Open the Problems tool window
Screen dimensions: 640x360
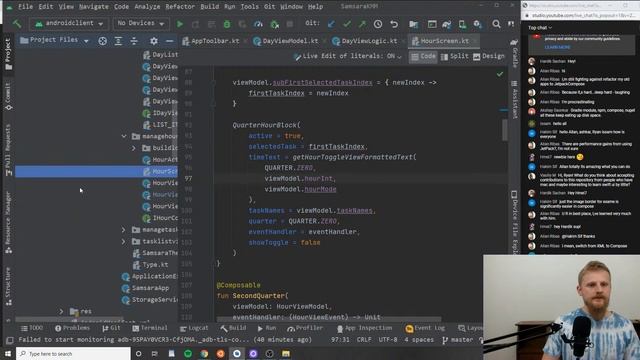72,328
